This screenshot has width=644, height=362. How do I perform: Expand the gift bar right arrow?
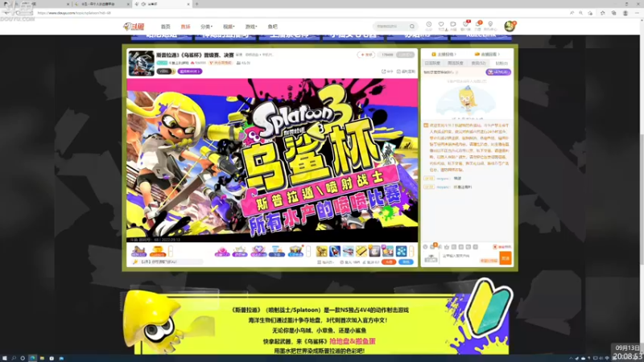[x=411, y=251]
